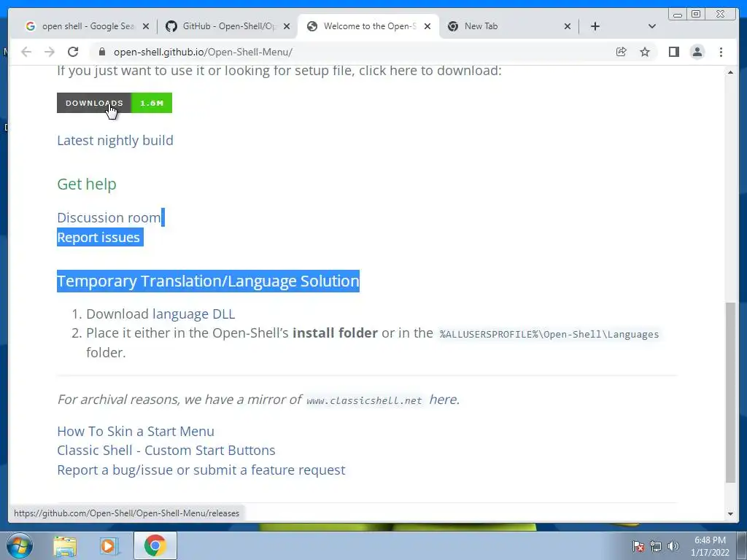Open Report a bug/issue or submit feature request
Viewport: 747px width, 560px height.
tap(201, 470)
